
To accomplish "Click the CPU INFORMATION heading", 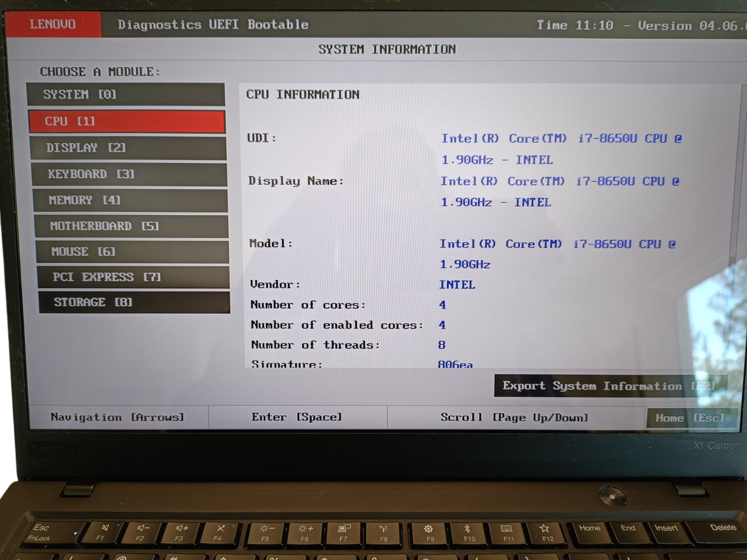I will pyautogui.click(x=303, y=95).
